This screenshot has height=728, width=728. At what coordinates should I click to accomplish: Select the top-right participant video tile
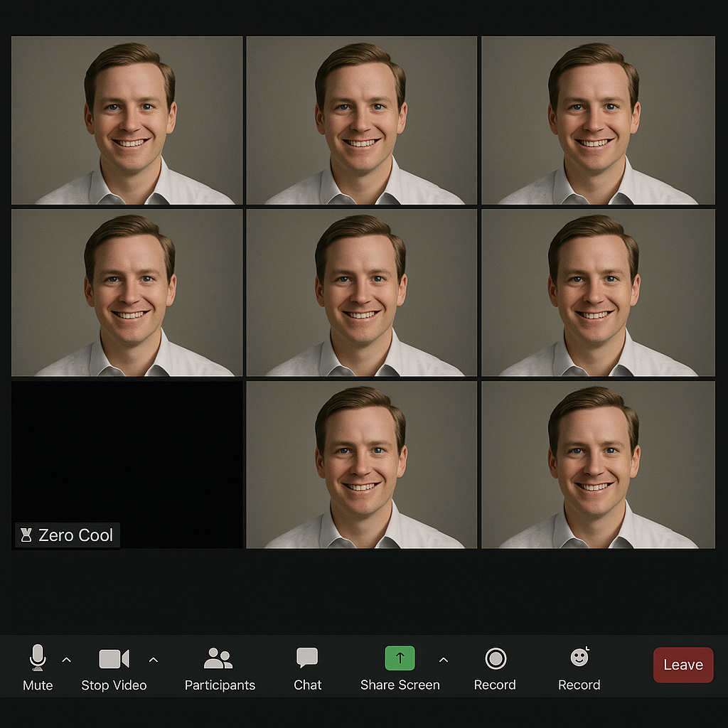[x=598, y=120]
